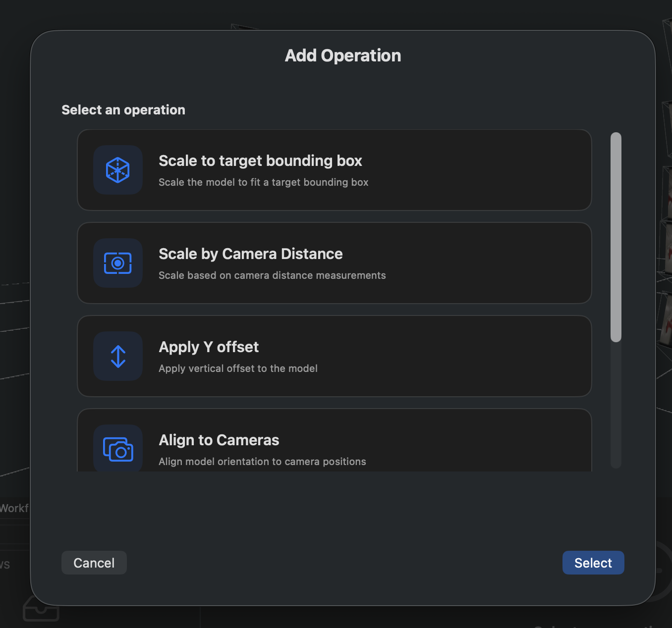Choose the Apply Y offset operation
The image size is (672, 628).
[334, 356]
